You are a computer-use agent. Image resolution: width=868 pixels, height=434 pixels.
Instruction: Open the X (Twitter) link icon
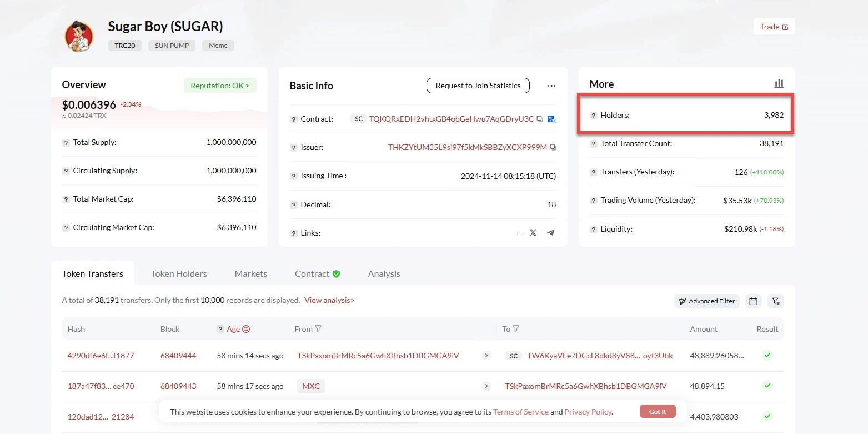click(x=533, y=233)
